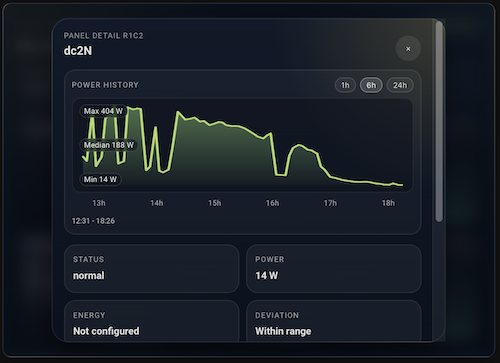Image resolution: width=500 pixels, height=363 pixels.
Task: Click the Median 188 W chart label
Action: tap(109, 145)
